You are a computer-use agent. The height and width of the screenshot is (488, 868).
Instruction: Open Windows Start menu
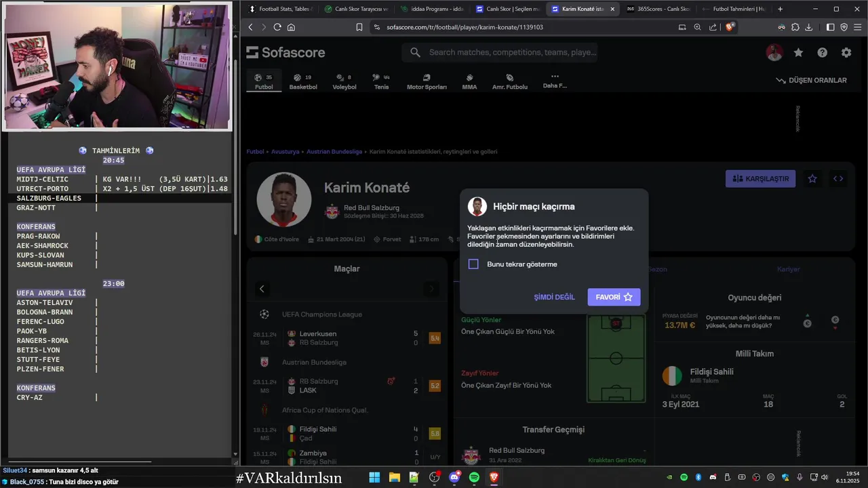374,478
